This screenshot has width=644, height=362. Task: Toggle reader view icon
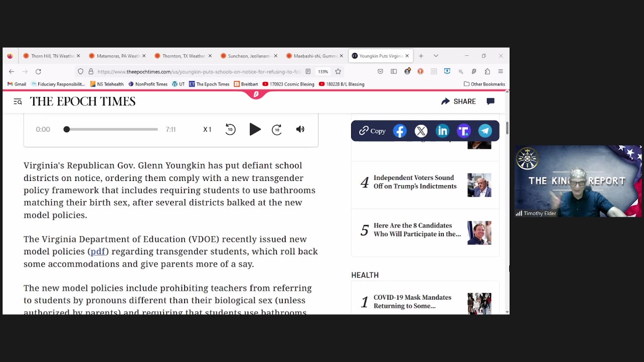tap(308, 71)
